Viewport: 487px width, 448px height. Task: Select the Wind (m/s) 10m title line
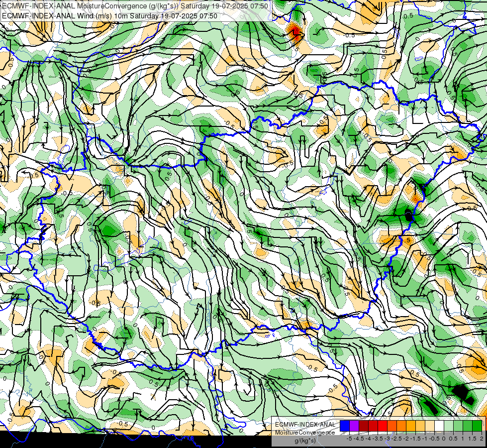109,16
